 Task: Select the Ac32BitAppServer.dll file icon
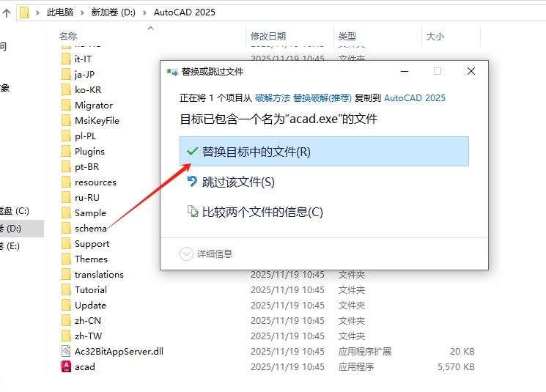(x=66, y=351)
